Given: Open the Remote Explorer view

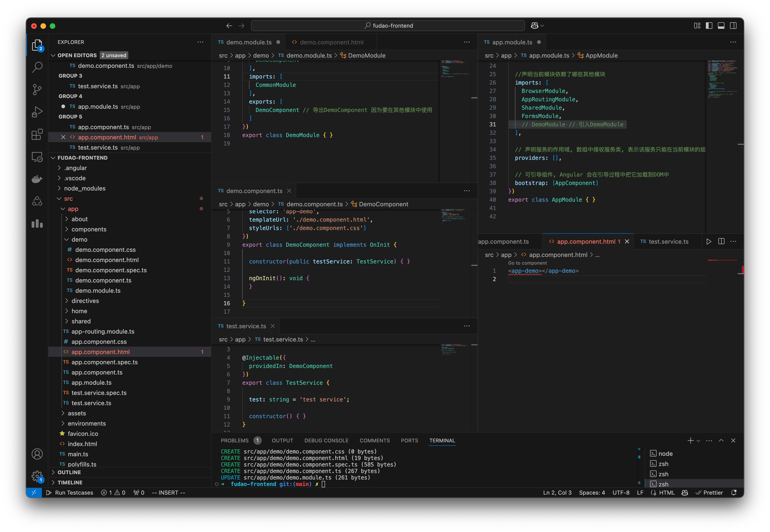Looking at the screenshot, I should pos(37,157).
